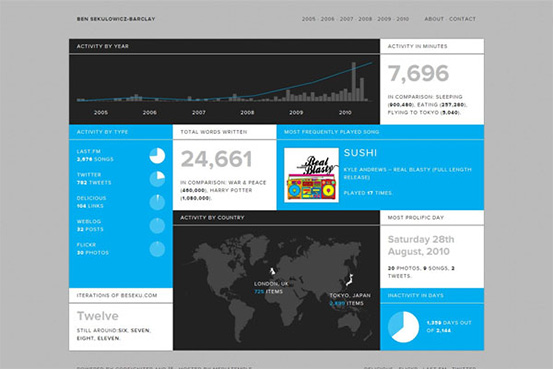The image size is (553, 369).
Task: Open the About page
Action: point(434,19)
